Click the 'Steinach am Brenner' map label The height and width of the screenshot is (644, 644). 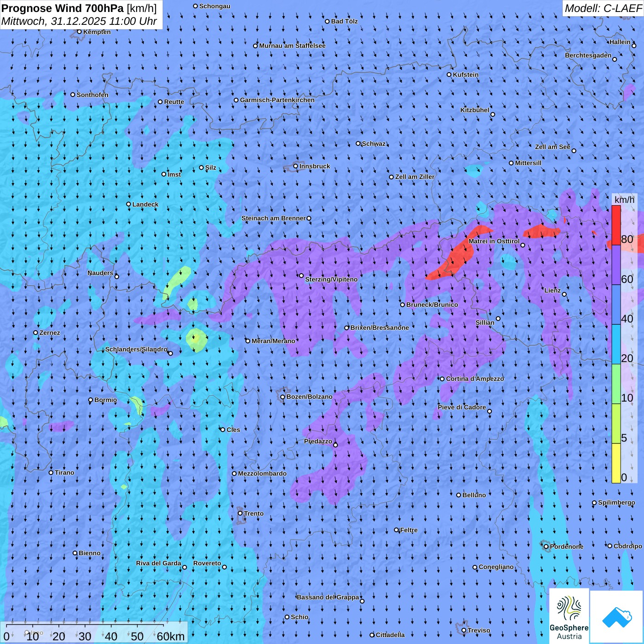point(273,218)
